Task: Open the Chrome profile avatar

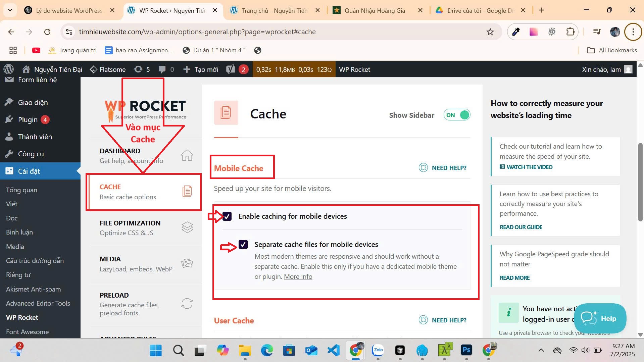Action: pyautogui.click(x=615, y=32)
